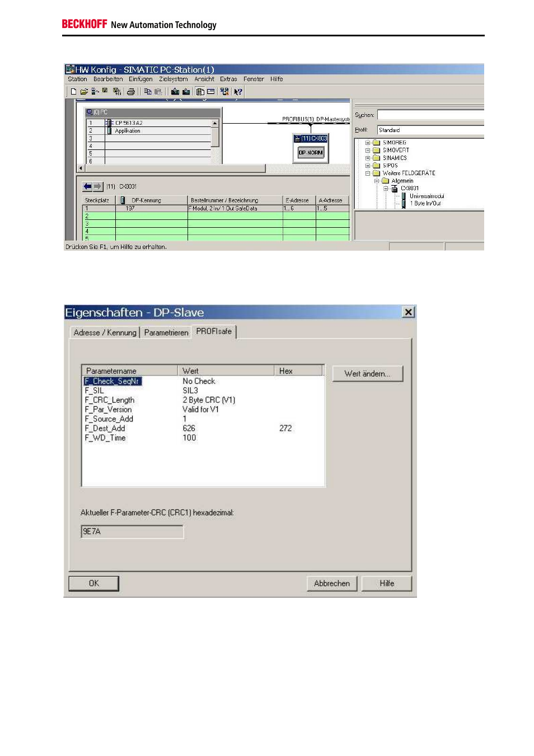Select the F-Modul, 2 In/ 1 Out SafeData row
Screen dimensions: 534x756
(216, 208)
